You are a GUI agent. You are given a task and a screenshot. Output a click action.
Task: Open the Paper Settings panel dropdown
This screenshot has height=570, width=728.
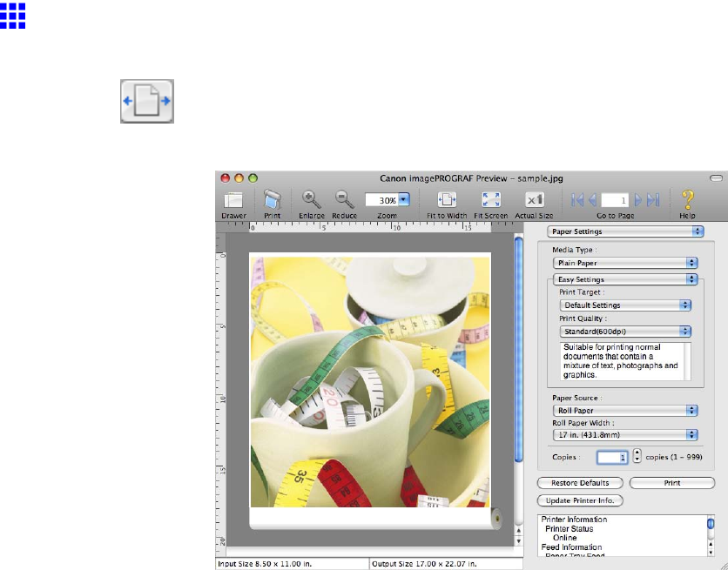click(x=624, y=231)
